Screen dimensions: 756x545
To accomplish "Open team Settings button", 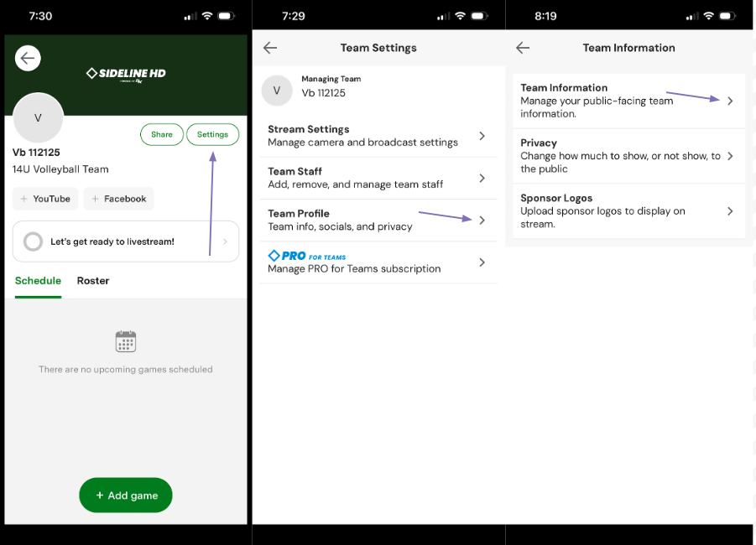I will click(212, 134).
